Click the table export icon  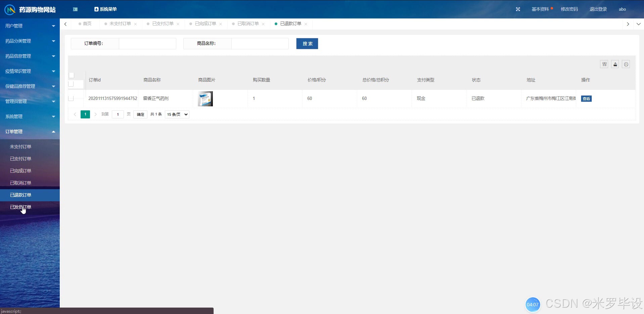[x=615, y=64]
